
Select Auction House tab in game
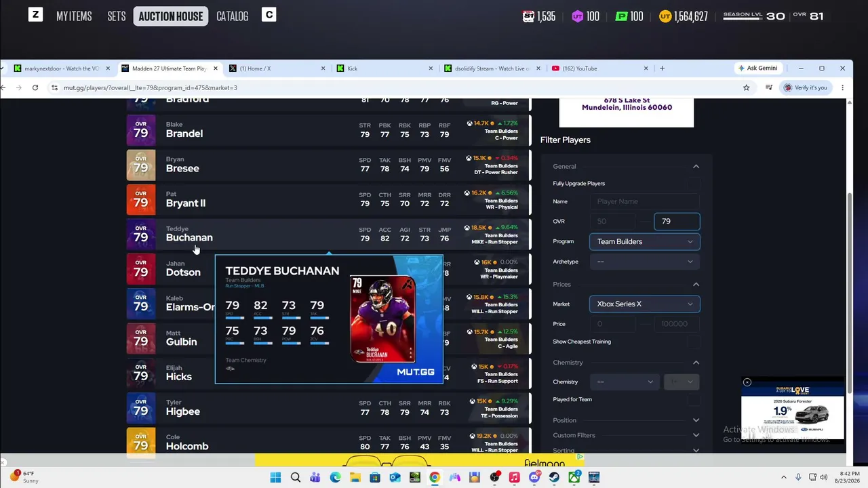[171, 16]
